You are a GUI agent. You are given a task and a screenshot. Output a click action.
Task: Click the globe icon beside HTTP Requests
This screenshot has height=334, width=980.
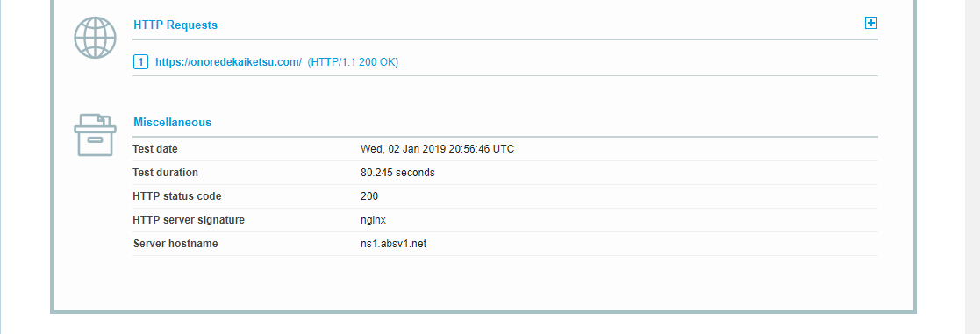click(x=95, y=38)
